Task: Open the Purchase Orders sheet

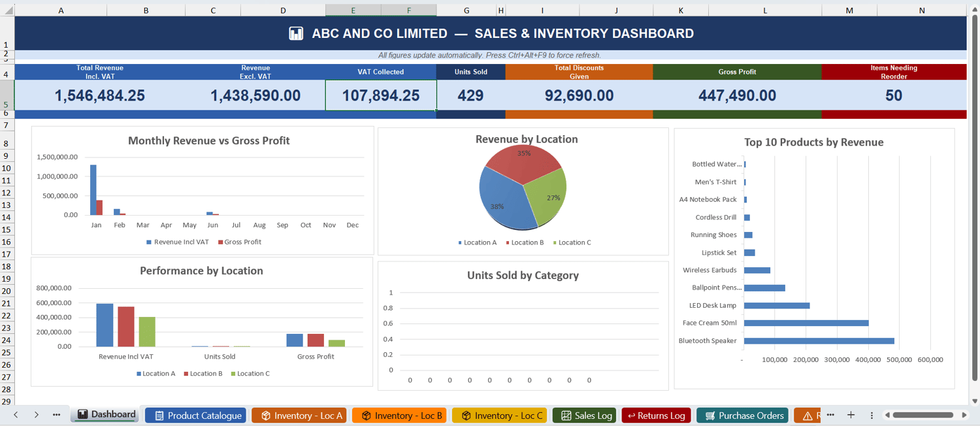Action: (743, 416)
